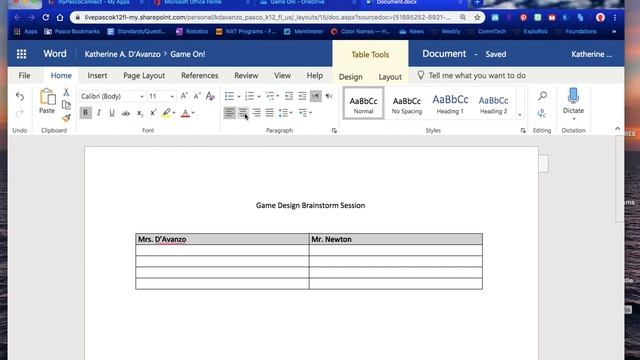This screenshot has width=640, height=360.
Task: Toggle Bold formatting
Action: coord(85,113)
